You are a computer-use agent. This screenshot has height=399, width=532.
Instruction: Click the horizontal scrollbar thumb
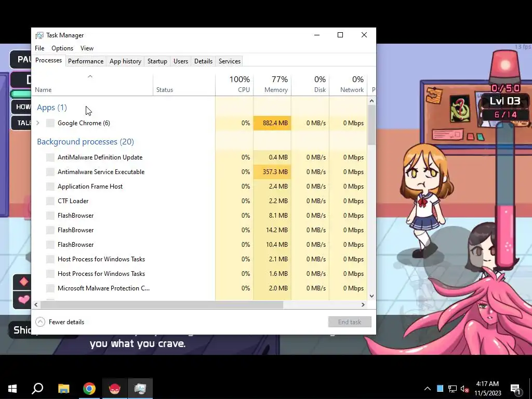coord(162,304)
